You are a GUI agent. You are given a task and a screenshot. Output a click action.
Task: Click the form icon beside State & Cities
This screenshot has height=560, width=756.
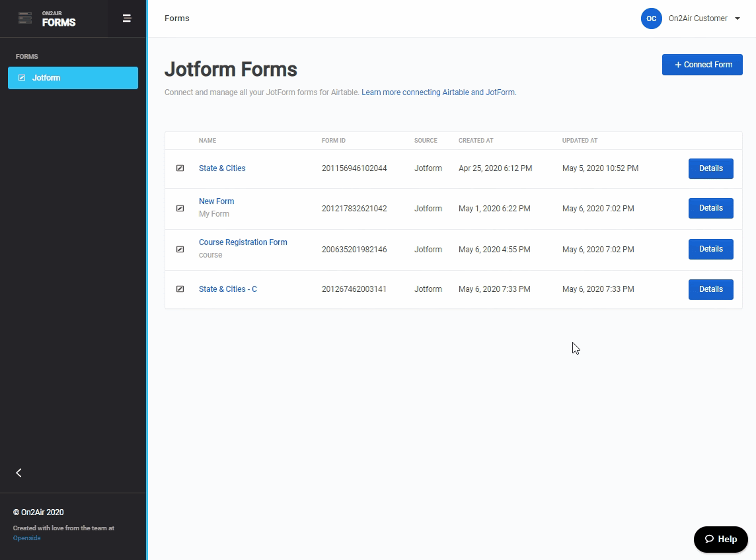180,168
